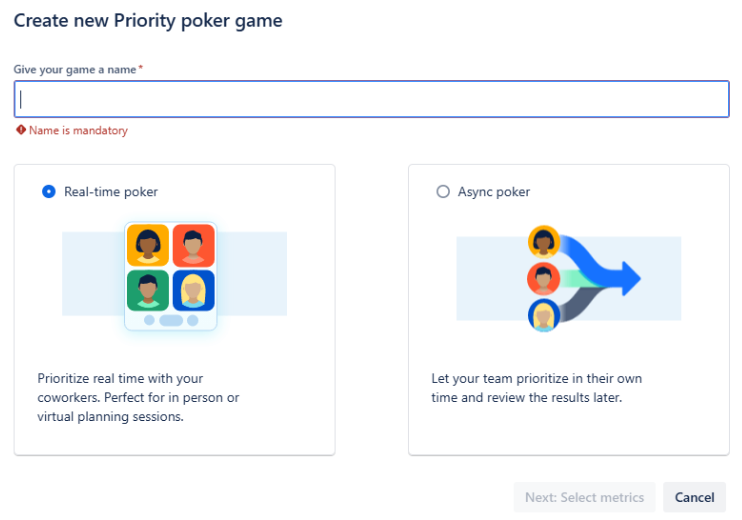Click the red error icon beside Name is mandatory
742x520 pixels.
coord(21,130)
